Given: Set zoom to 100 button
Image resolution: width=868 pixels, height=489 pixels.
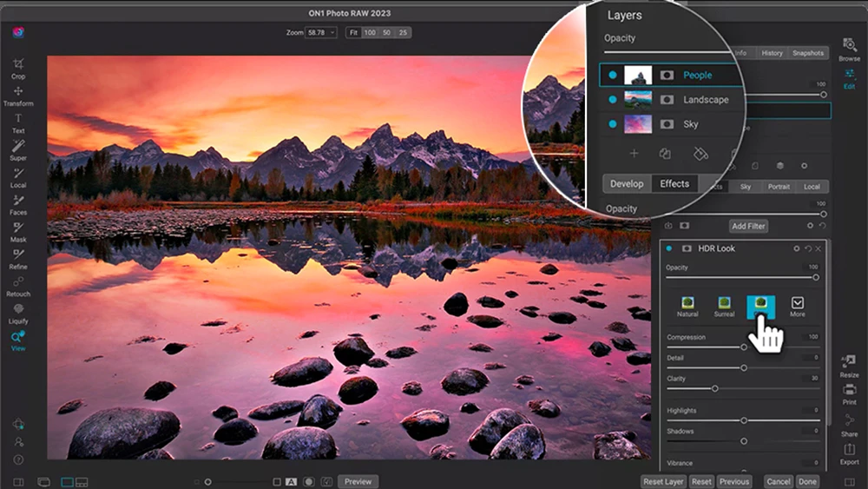Looking at the screenshot, I should coord(370,33).
